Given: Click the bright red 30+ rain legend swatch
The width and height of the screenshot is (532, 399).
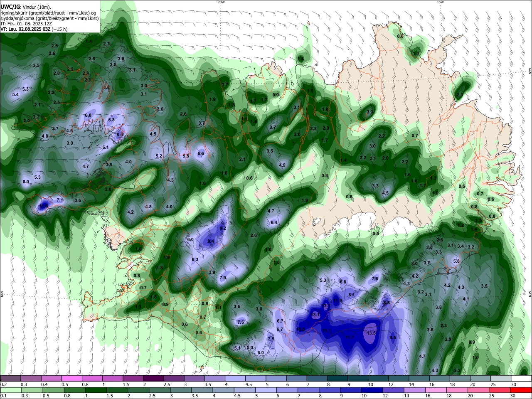Looking at the screenshot, I should [521, 390].
